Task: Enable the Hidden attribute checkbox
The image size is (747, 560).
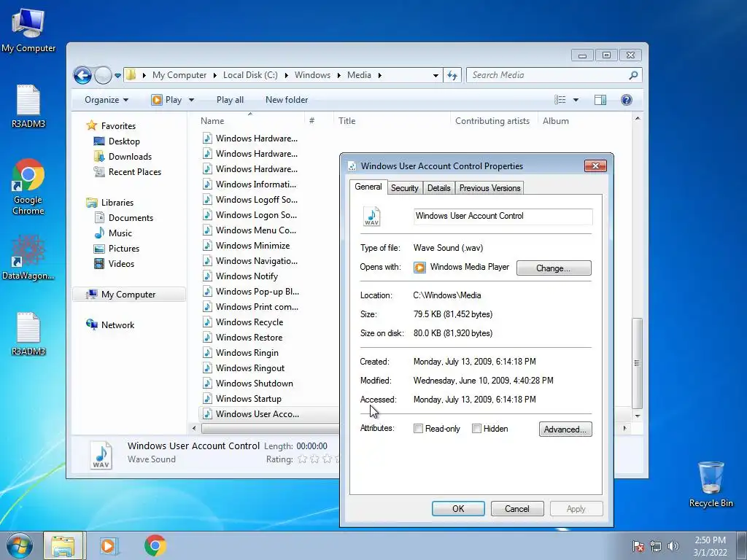Action: pos(476,429)
